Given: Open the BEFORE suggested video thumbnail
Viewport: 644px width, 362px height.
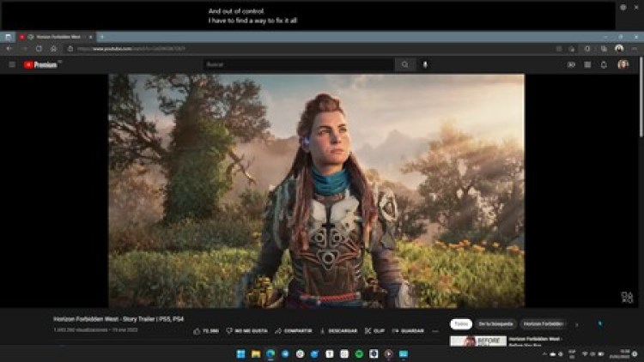Looking at the screenshot, I should pos(478,341).
